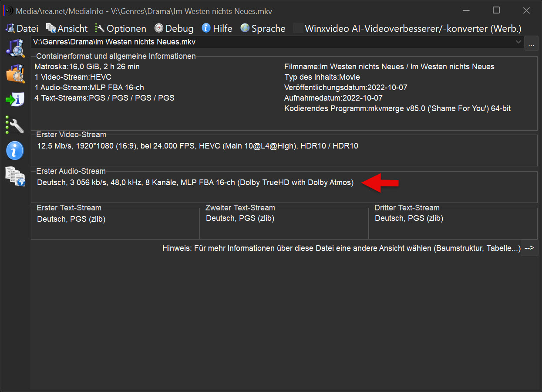Open the Hilfe menu
542x392 pixels.
tap(217, 28)
